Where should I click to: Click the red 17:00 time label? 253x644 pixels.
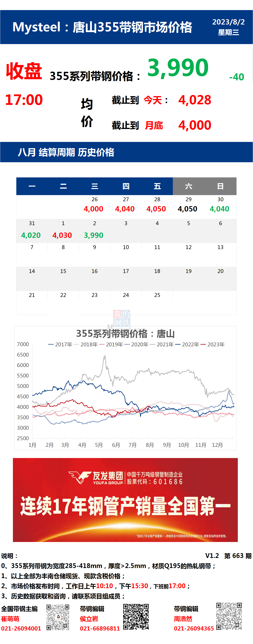coord(24,100)
